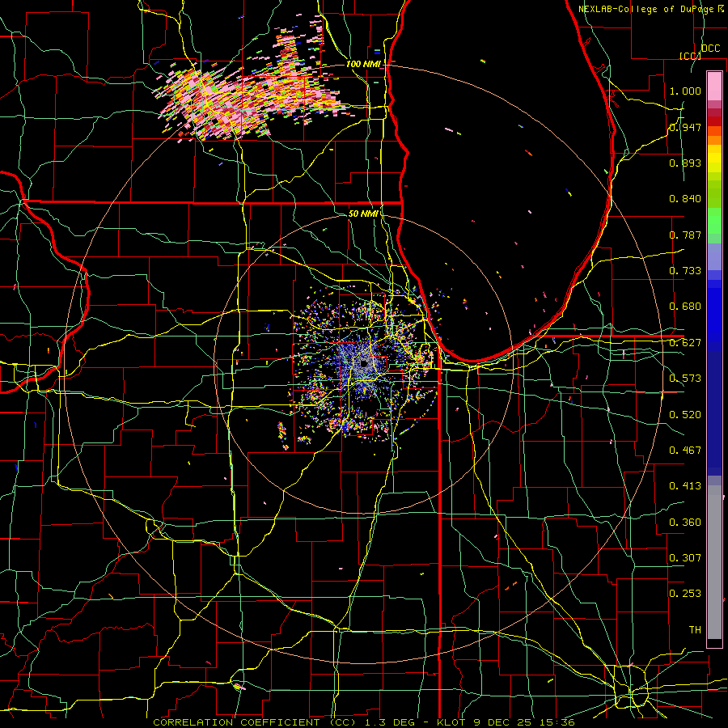Click the radar site center dot

[363, 363]
